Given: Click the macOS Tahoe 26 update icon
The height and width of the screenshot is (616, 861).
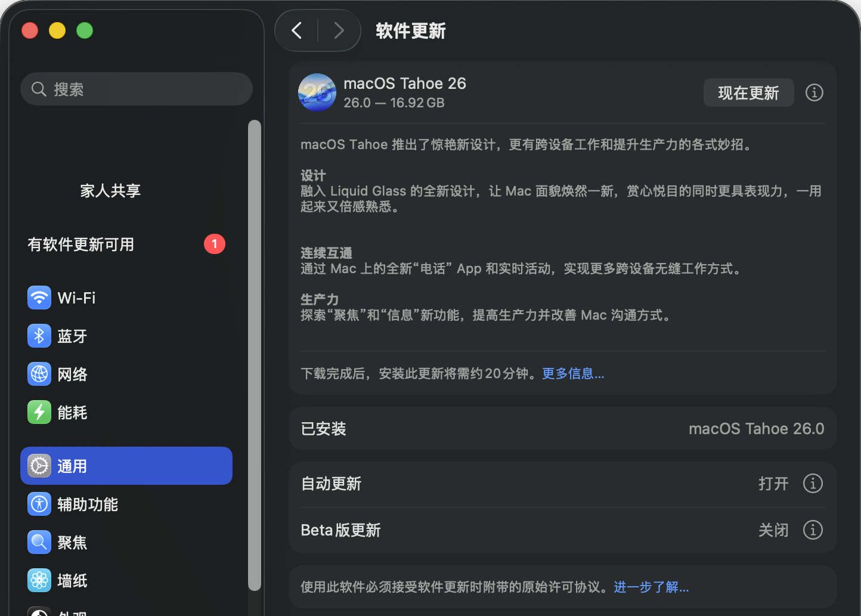Looking at the screenshot, I should coord(317,92).
